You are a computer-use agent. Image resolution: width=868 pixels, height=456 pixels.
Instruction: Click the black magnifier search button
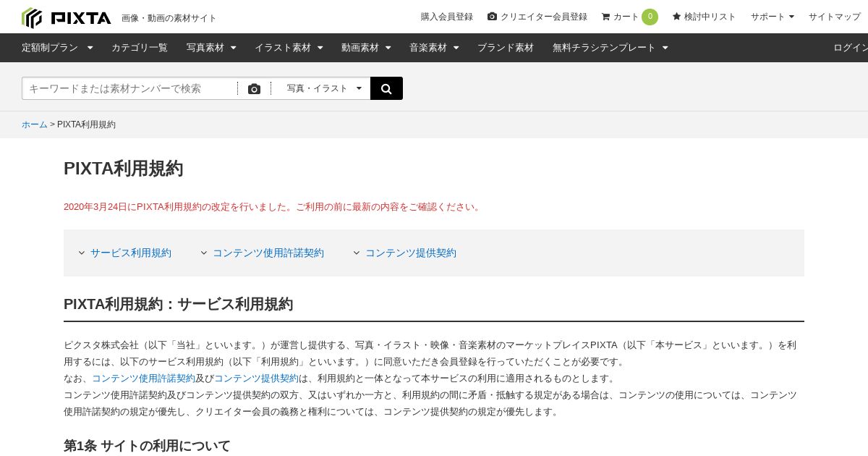[386, 88]
